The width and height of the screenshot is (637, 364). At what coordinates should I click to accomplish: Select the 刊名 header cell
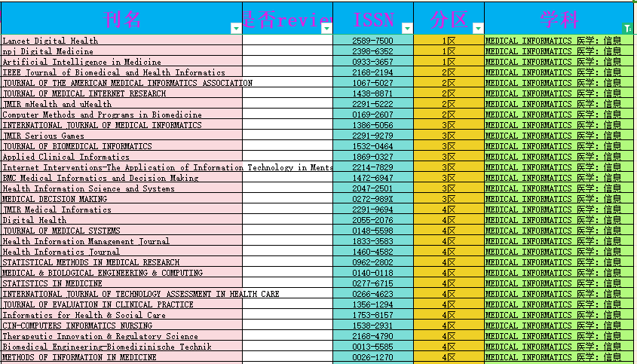(x=122, y=18)
